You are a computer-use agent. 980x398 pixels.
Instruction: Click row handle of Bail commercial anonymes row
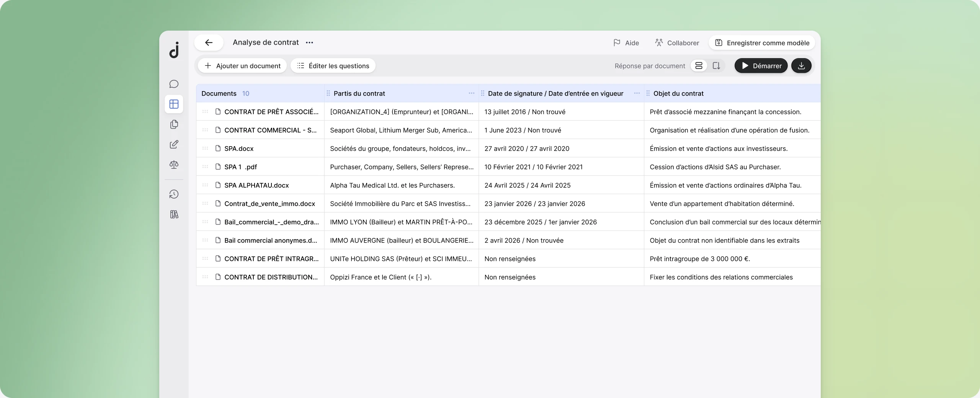[205, 240]
